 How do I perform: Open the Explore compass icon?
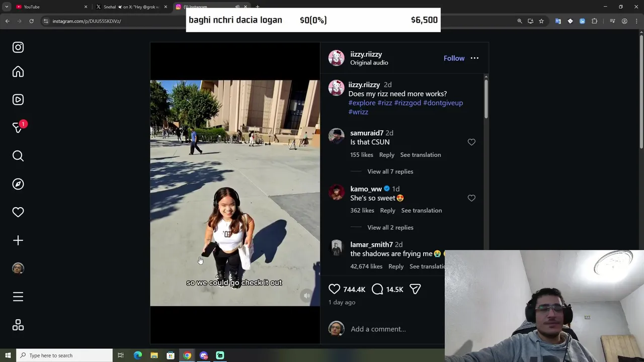pos(18,184)
